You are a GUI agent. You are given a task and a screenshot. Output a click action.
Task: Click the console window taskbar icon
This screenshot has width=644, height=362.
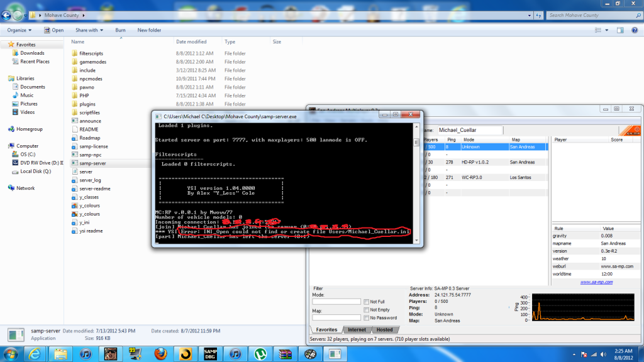pyautogui.click(x=335, y=354)
